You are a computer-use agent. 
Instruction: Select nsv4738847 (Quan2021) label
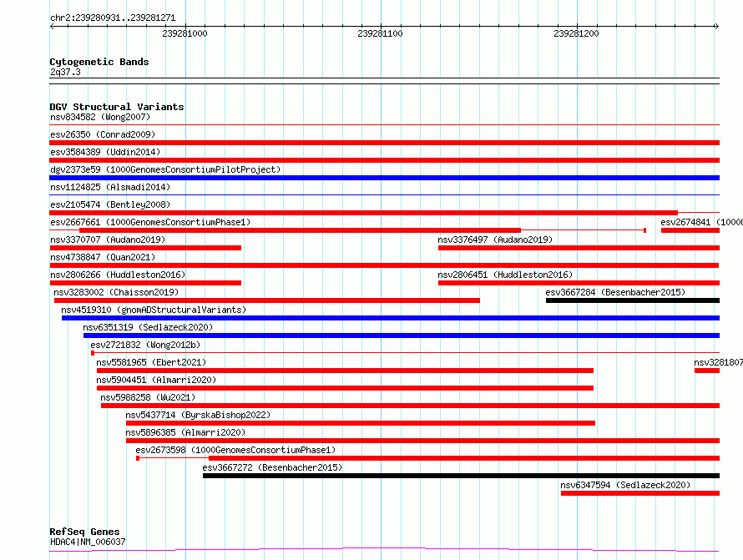(103, 257)
